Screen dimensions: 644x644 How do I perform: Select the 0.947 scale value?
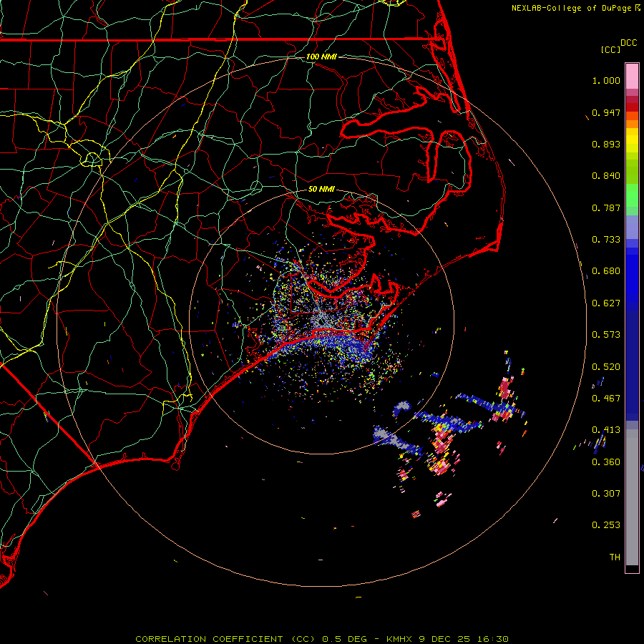click(x=606, y=112)
